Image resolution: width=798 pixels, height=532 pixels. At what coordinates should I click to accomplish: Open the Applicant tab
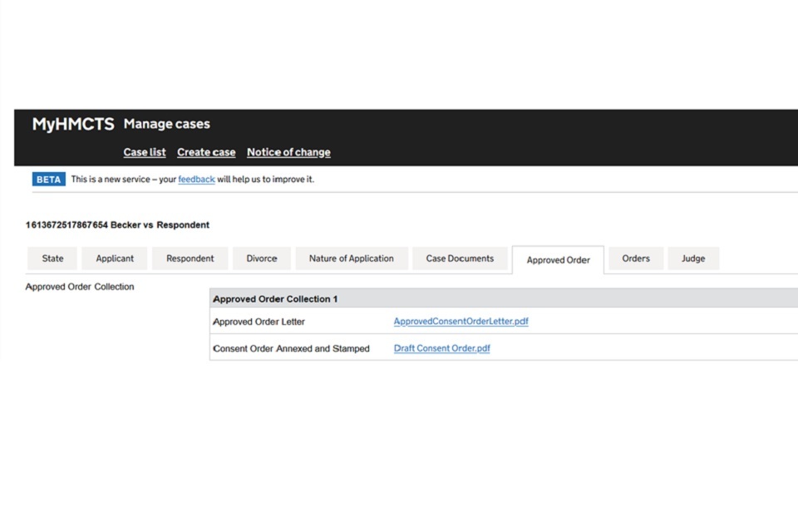115,259
